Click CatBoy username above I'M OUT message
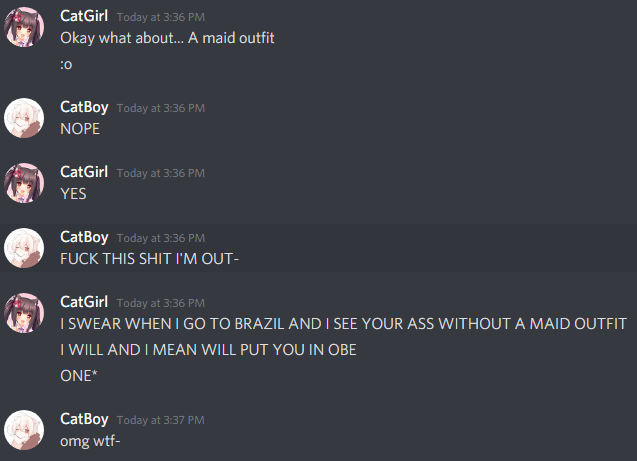 point(84,237)
